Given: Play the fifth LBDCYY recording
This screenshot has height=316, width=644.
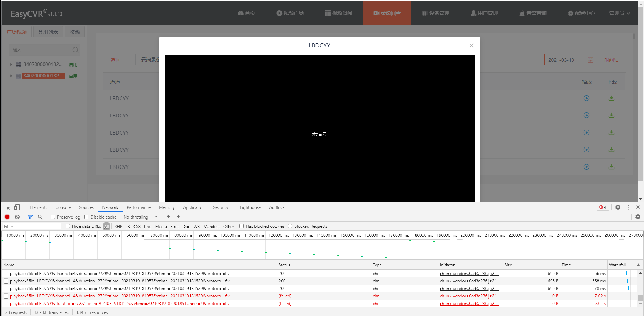Looking at the screenshot, I should (x=587, y=167).
